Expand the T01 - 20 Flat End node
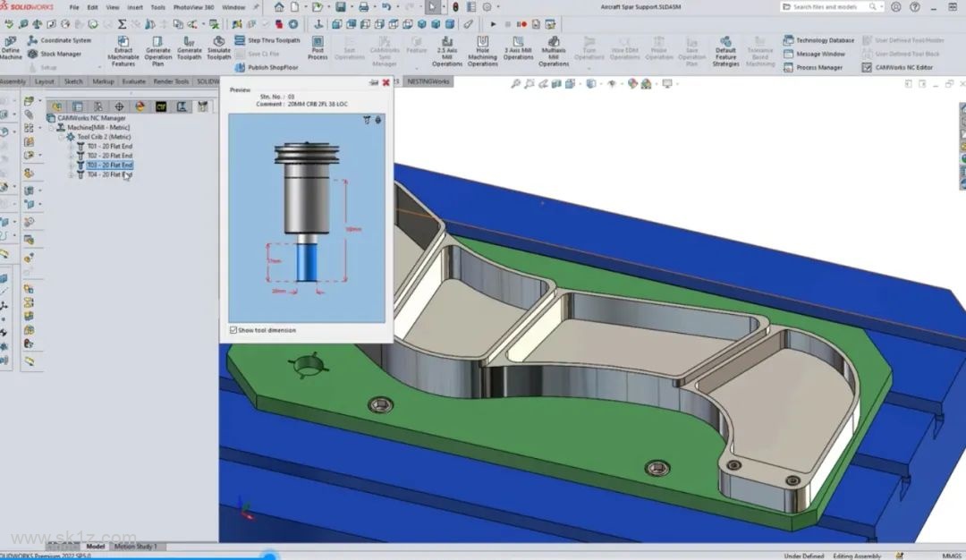Viewport: 966px width, 560px height. (72, 147)
